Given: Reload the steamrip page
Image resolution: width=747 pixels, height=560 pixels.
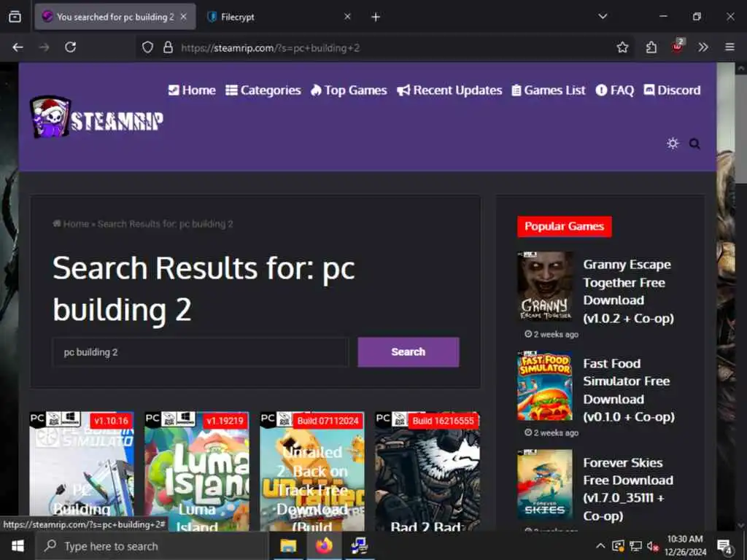Looking at the screenshot, I should [71, 47].
